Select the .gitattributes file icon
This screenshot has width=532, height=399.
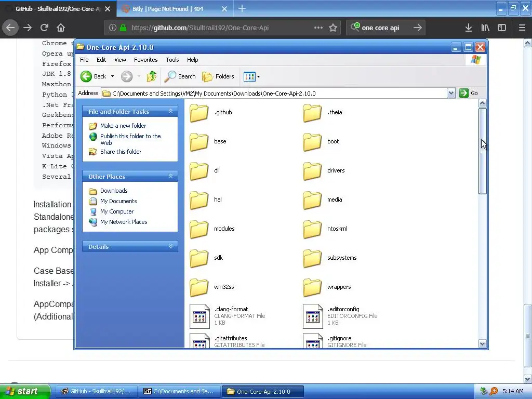pyautogui.click(x=199, y=340)
